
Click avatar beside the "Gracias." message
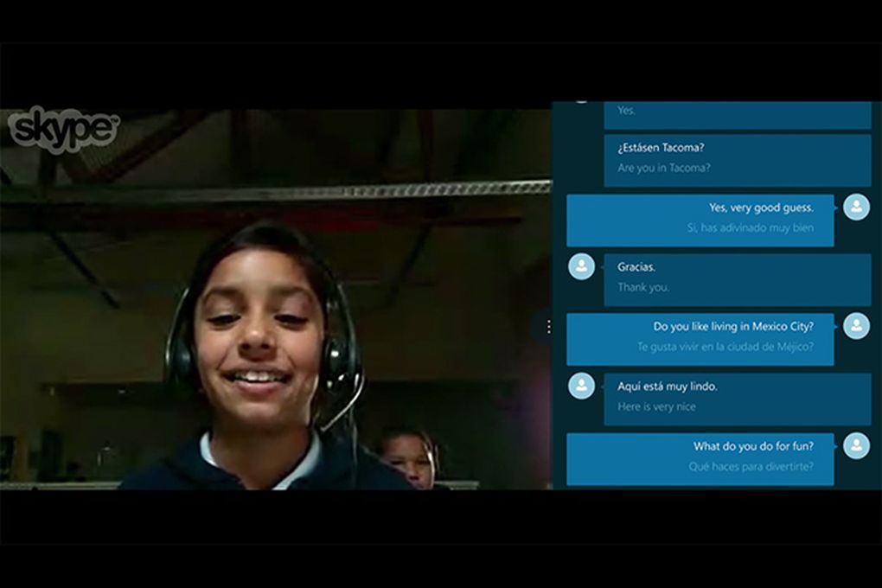(581, 267)
